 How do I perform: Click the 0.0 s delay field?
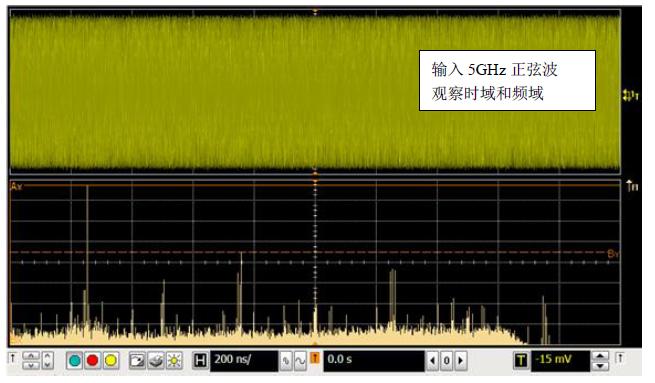pyautogui.click(x=374, y=360)
